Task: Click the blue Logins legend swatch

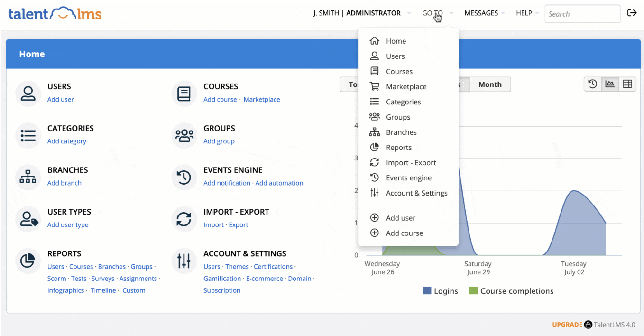Action: 427,291
